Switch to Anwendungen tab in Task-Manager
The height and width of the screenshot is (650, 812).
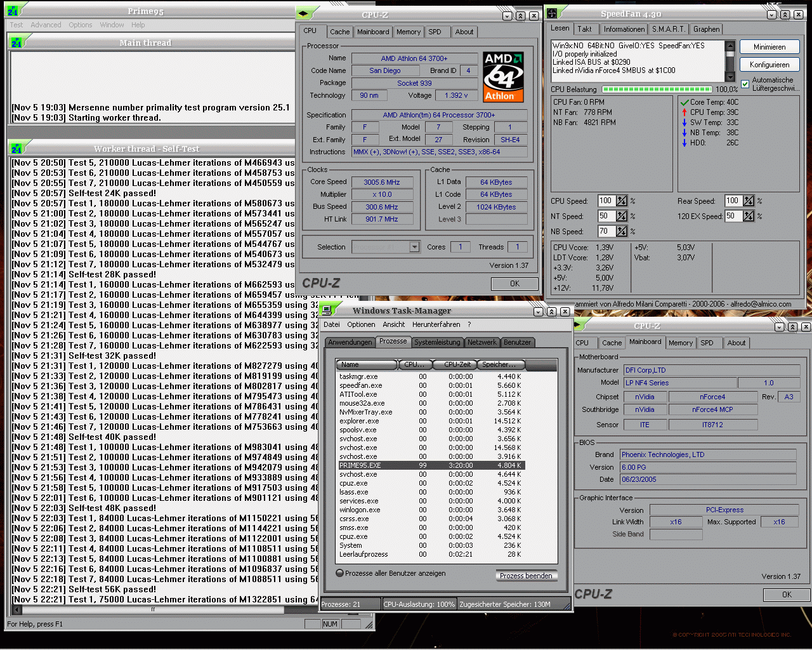tap(350, 342)
